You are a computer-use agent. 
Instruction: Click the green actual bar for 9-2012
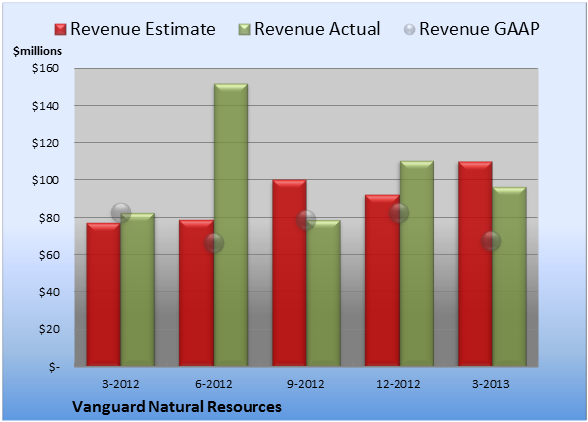click(x=323, y=293)
